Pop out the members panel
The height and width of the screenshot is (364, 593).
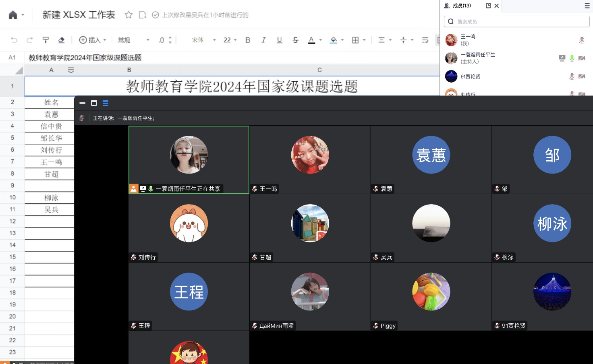488,6
